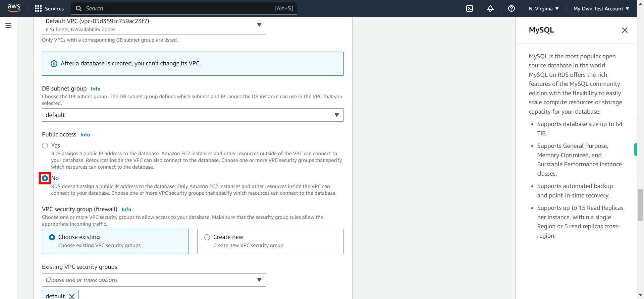The image size is (644, 299).
Task: Open Info link for VPC security group
Action: (x=126, y=210)
